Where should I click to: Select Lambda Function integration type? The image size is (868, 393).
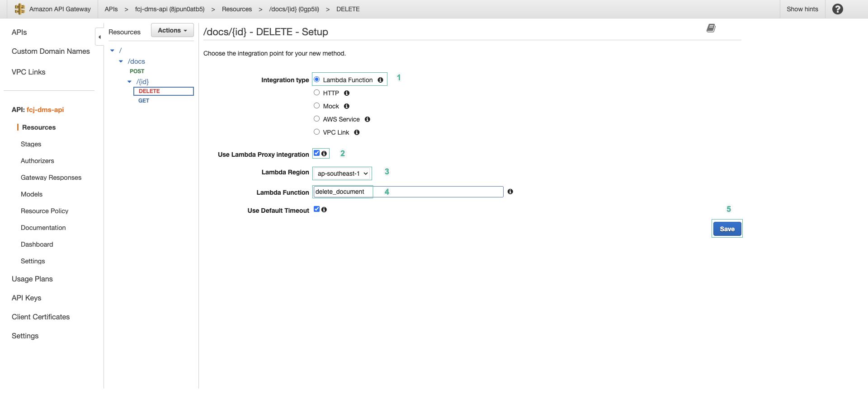pyautogui.click(x=317, y=80)
